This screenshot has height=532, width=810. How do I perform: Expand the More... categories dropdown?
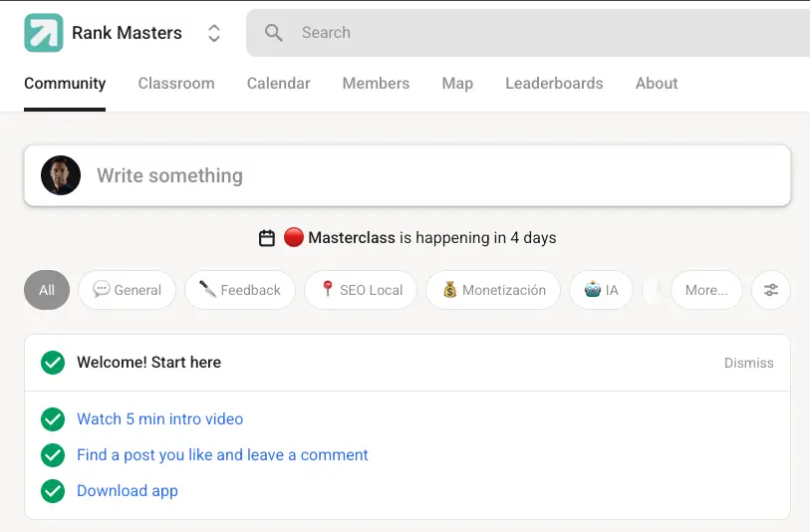click(706, 290)
